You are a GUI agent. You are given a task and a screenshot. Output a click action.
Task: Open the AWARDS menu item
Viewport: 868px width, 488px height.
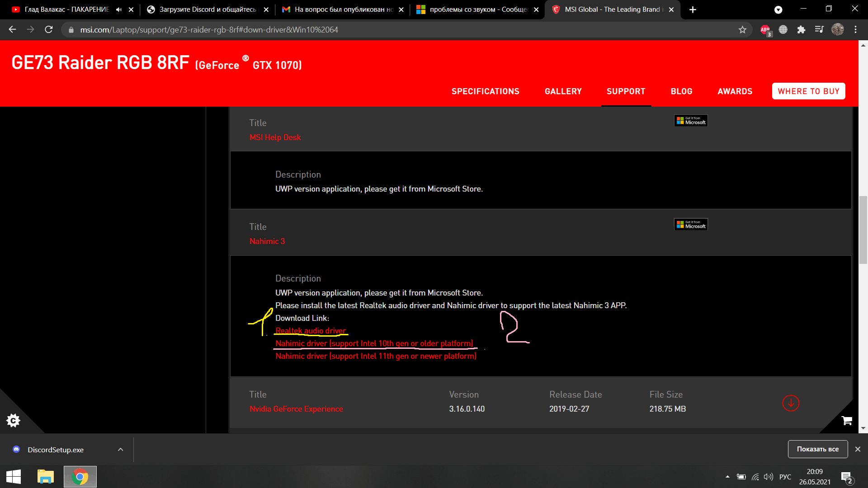(735, 91)
